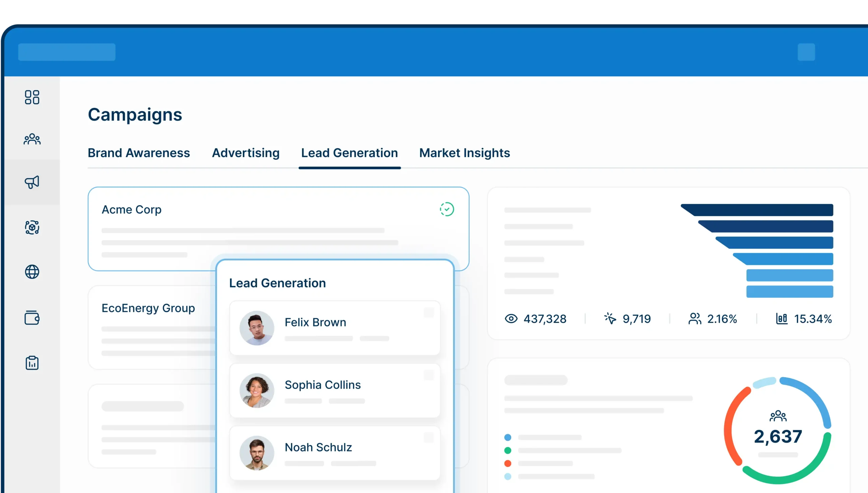Viewport: 868px width, 493px height.
Task: Click the eye views icon beside 437,328
Action: (511, 319)
